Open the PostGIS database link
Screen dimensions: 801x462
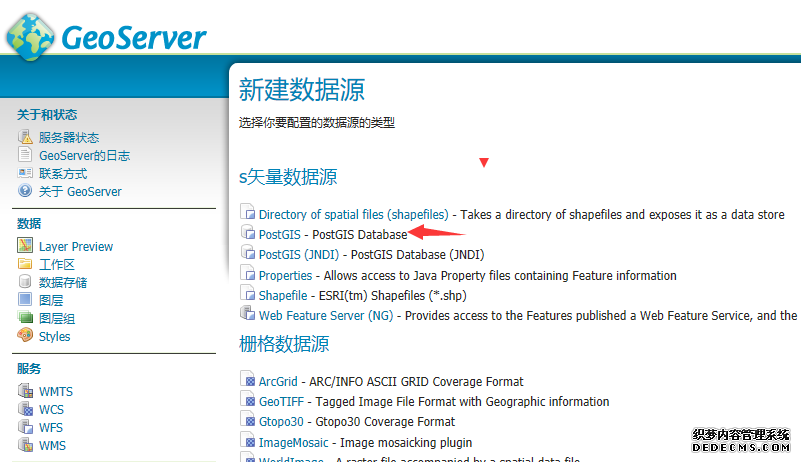coord(279,234)
